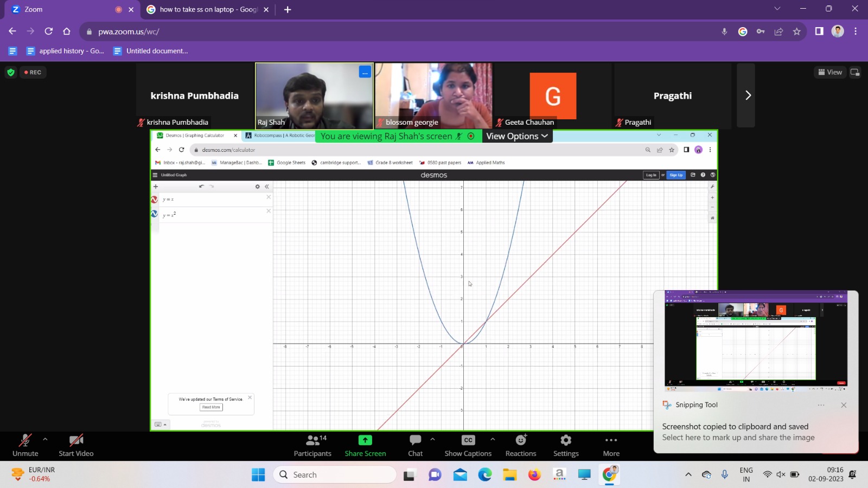
Task: Click the green encryption shield icon
Action: pyautogui.click(x=11, y=72)
